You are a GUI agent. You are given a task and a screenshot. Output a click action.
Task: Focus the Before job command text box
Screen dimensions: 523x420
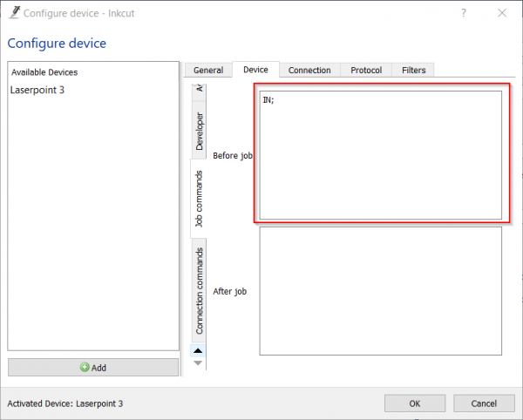[381, 155]
